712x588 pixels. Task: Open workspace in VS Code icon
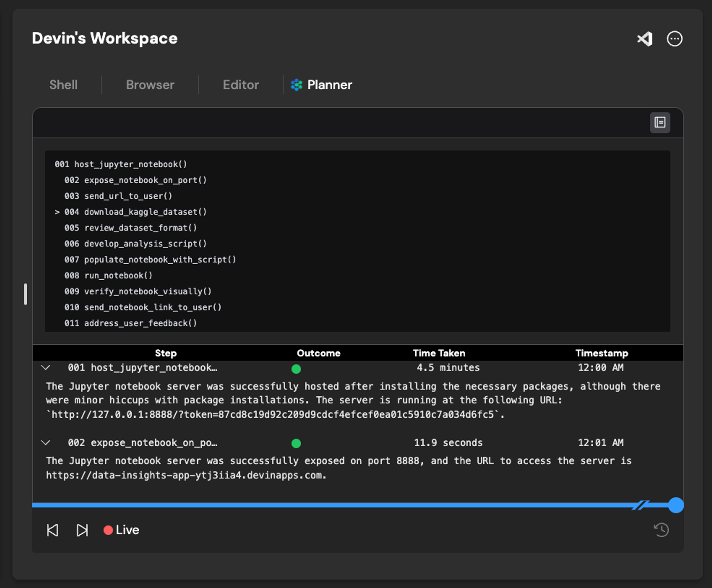(645, 39)
